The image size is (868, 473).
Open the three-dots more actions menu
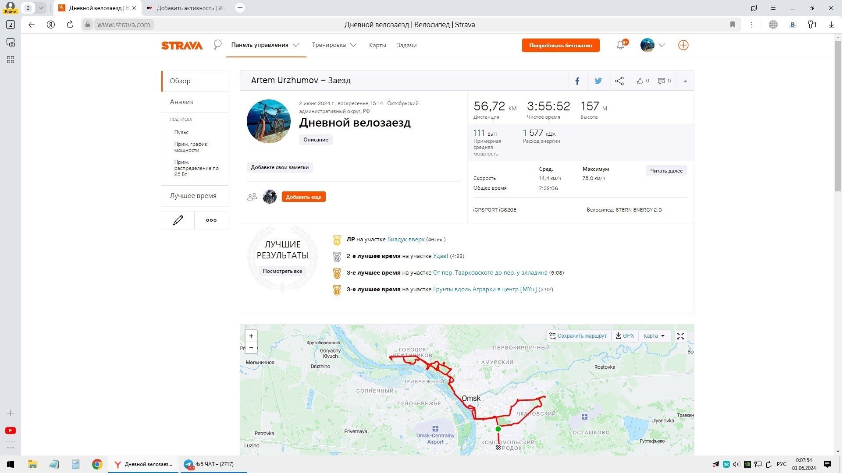[x=211, y=220]
